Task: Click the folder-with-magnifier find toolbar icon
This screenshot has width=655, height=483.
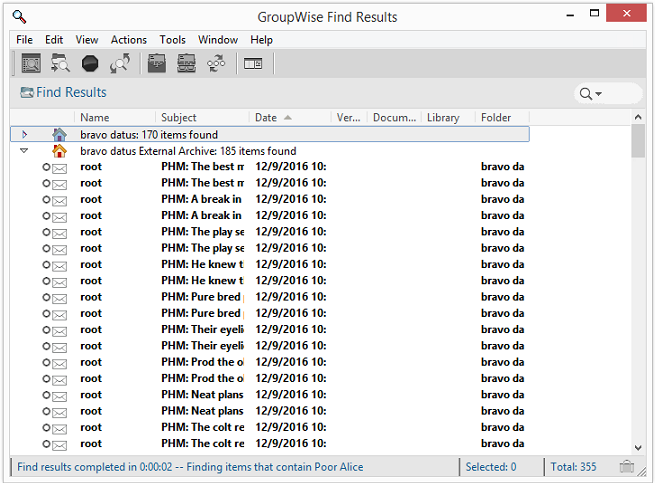Action: [x=60, y=64]
